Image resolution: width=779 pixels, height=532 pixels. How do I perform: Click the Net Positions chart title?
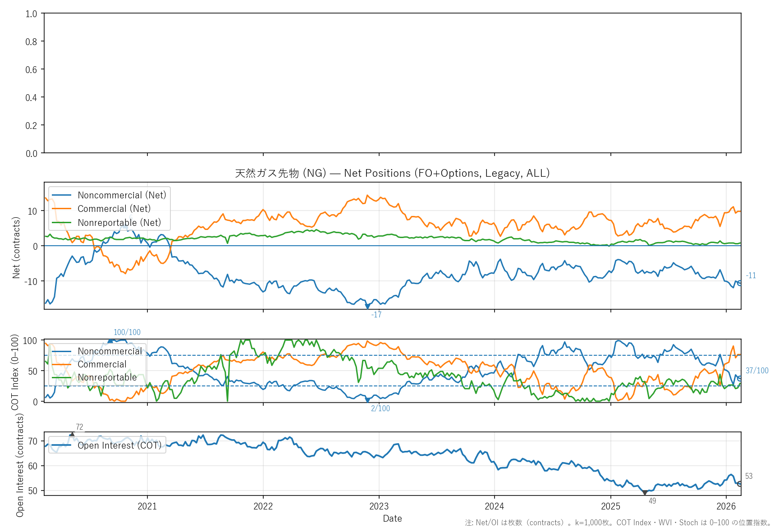click(x=392, y=173)
